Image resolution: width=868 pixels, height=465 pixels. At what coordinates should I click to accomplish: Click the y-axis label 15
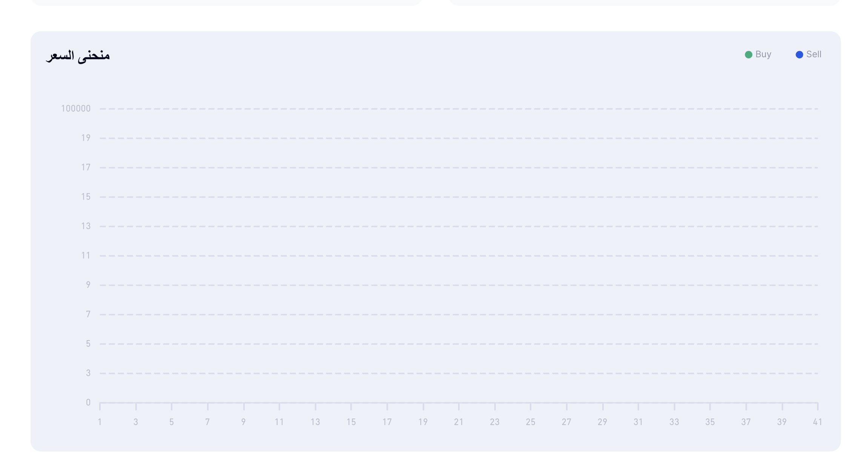point(86,197)
